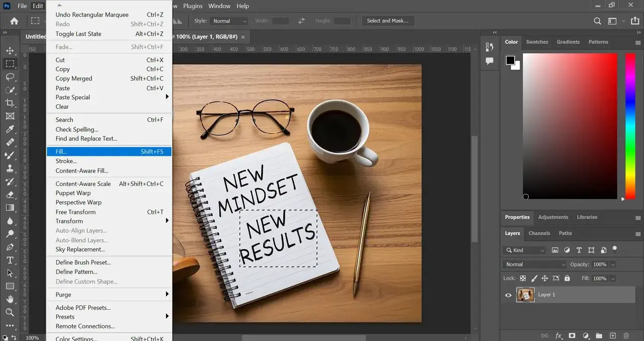
Task: Select the Clone Stamp tool
Action: click(x=10, y=169)
